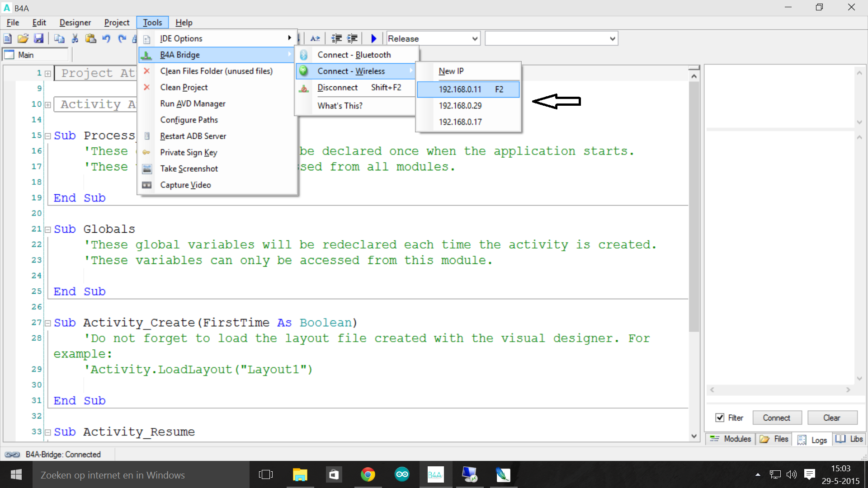This screenshot has width=868, height=488.
Task: Select IP address 192.168.0.29
Action: coord(460,105)
